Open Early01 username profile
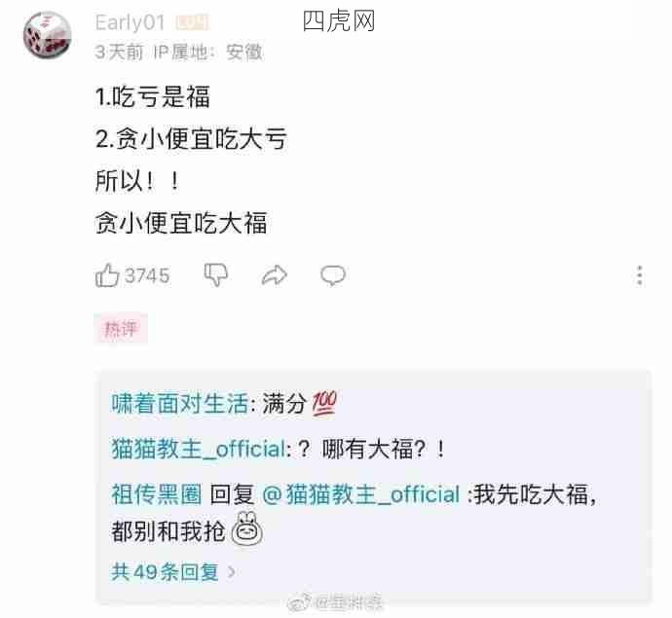Viewport: 672px width, 618px height. [130, 22]
